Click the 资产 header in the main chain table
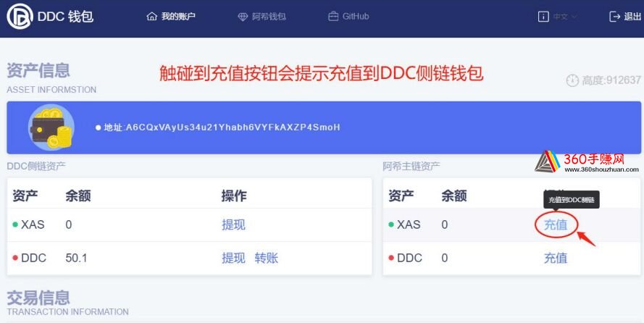644x323 pixels. coord(401,196)
